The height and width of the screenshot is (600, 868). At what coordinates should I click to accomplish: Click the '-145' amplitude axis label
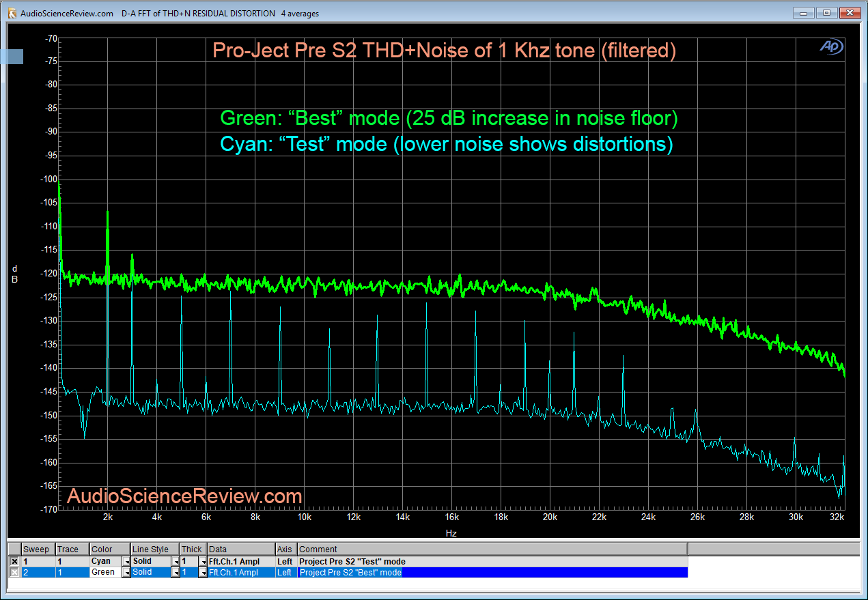[x=48, y=391]
